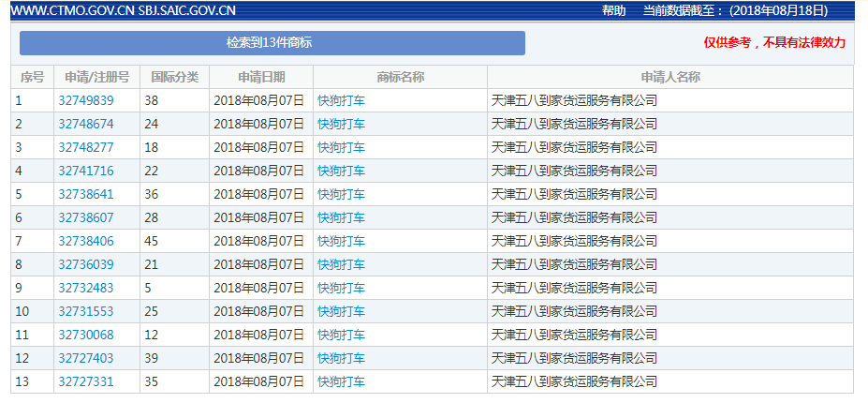Open 快狗打车 trademark in class 24 row
Image resolution: width=868 pixels, height=403 pixels.
tap(342, 124)
